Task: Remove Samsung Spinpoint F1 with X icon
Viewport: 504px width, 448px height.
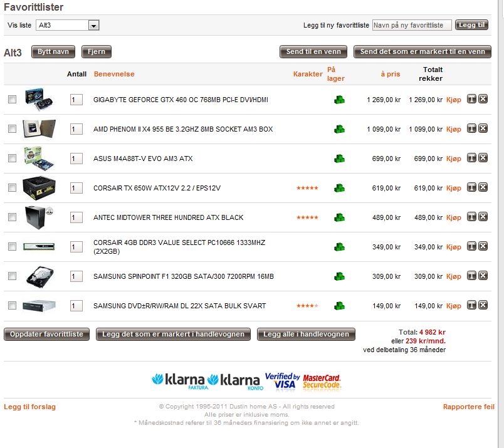Action: 483,276
